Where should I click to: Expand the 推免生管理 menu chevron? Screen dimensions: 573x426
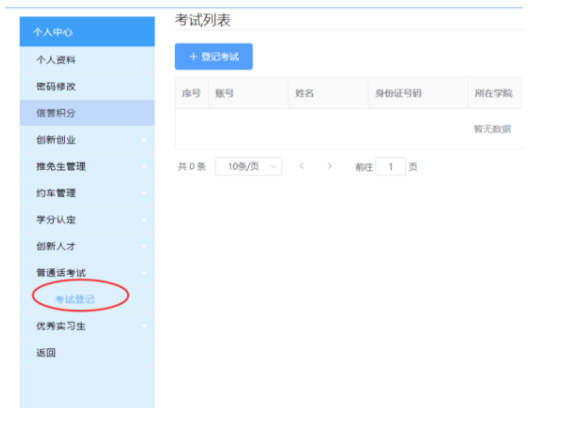(144, 167)
